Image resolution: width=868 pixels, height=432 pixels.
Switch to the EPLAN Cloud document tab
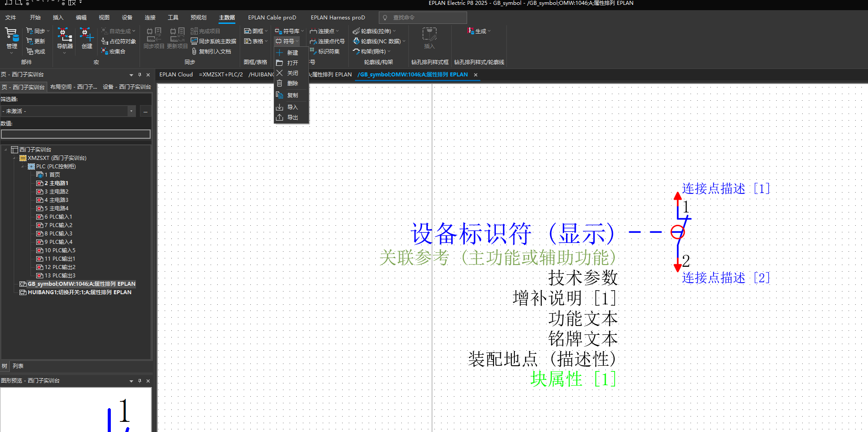pos(176,75)
